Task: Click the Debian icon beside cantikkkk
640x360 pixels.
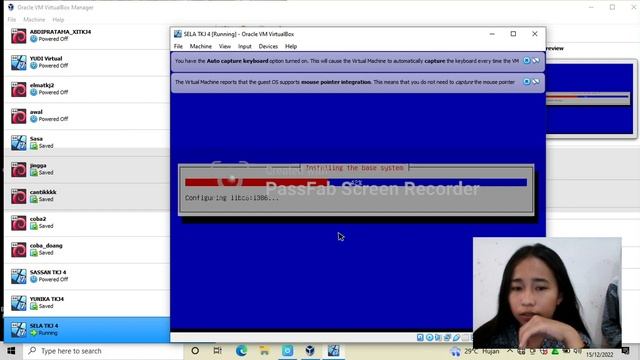Action: pyautogui.click(x=18, y=197)
